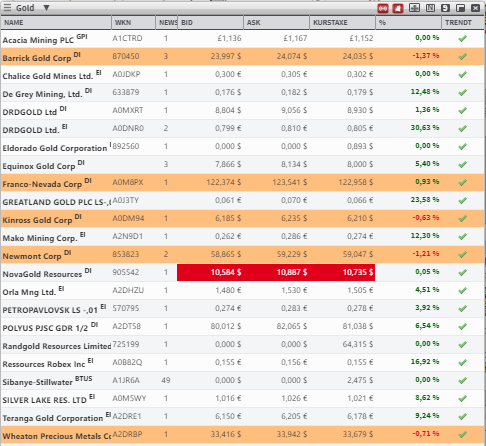Select DRDGOLD Ltd with WKN A0MXRT
The width and height of the screenshot is (486, 446).
point(30,112)
